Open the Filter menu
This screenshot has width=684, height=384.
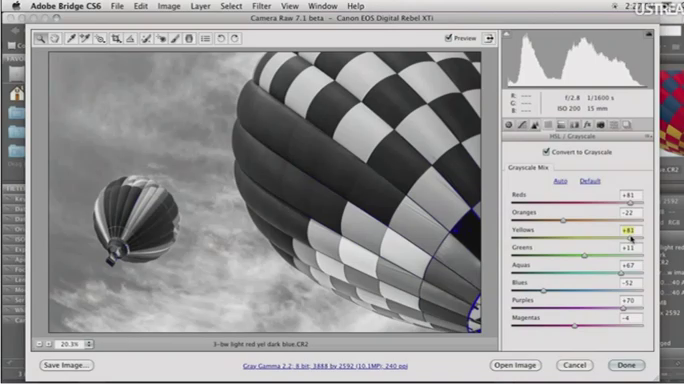261,6
